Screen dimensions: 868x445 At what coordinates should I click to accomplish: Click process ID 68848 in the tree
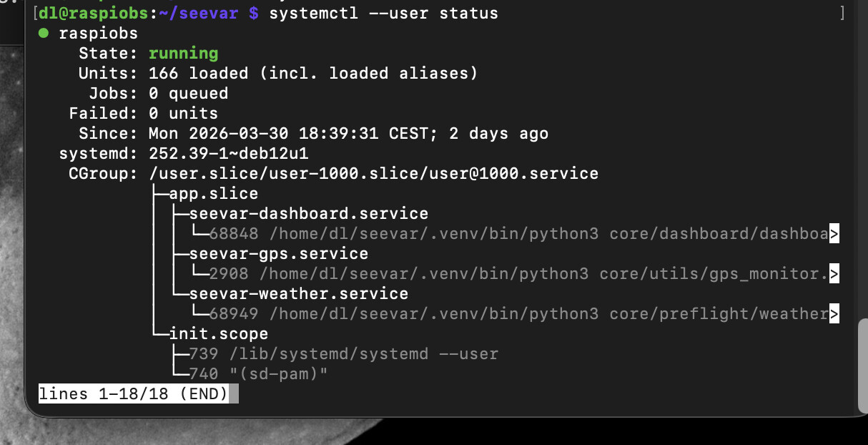(x=233, y=234)
